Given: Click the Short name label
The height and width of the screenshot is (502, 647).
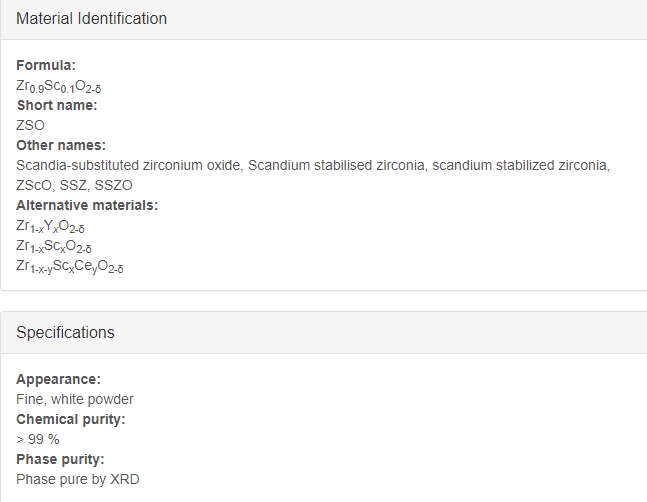Looking at the screenshot, I should [x=57, y=105].
